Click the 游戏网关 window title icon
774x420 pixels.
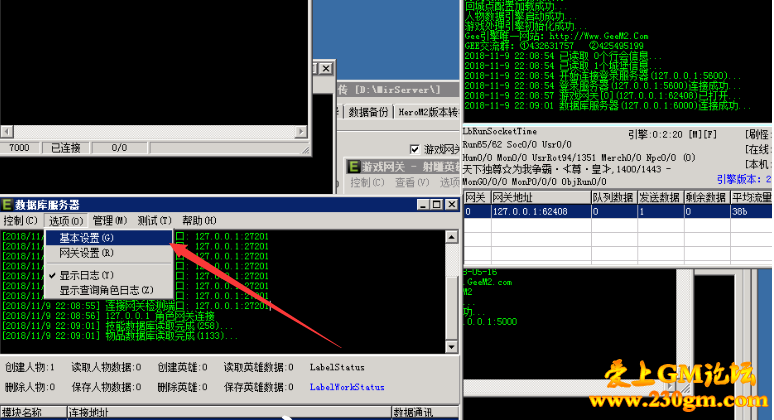tap(353, 167)
